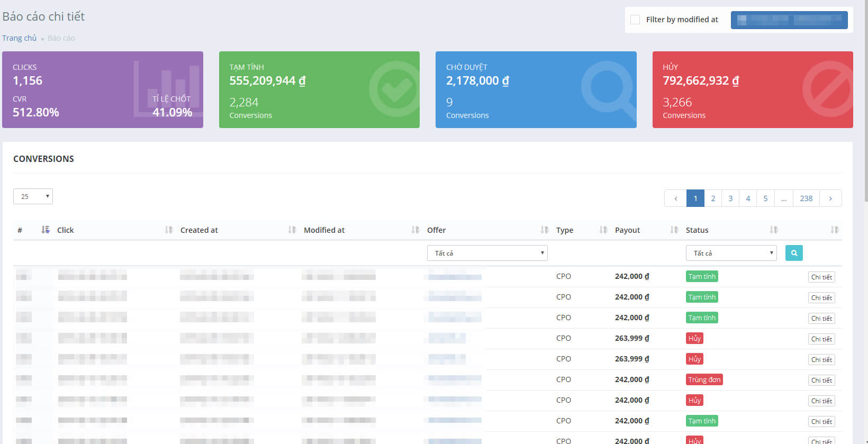Screen dimensions: 868x444
Task: Sort by the # column sort icon
Action: [x=46, y=230]
